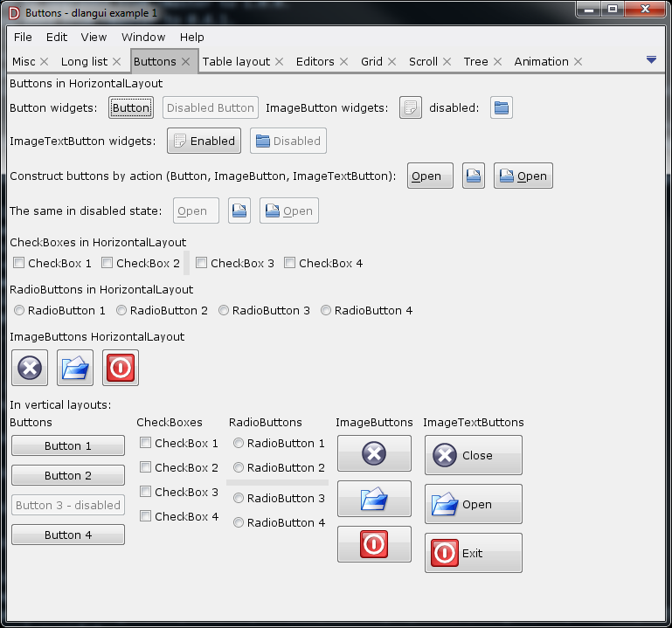Click the icon-only Open action button
The width and height of the screenshot is (672, 628).
(x=473, y=176)
